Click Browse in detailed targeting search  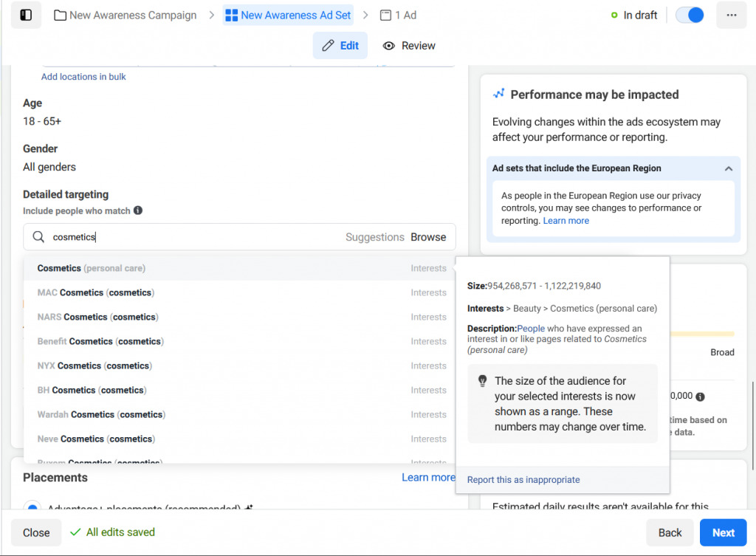coord(428,237)
